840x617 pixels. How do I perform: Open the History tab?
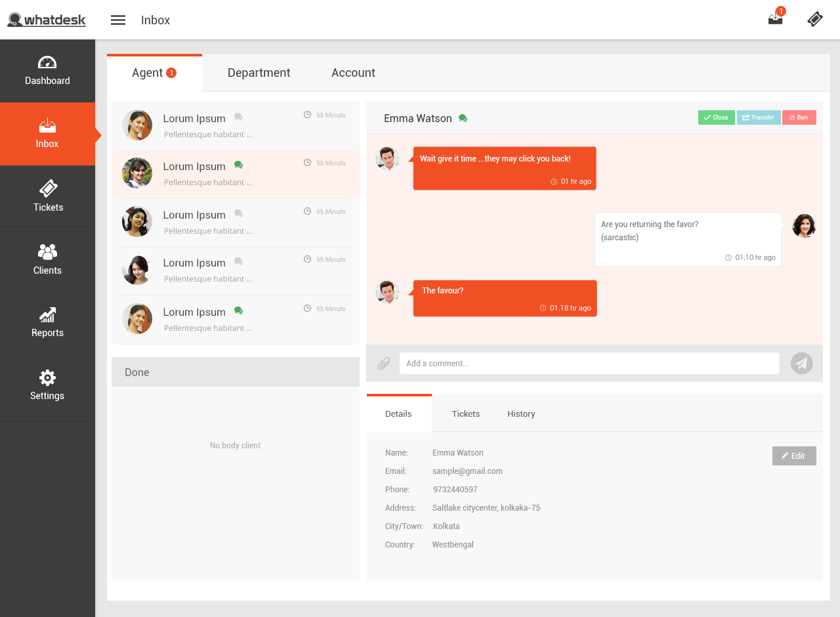pos(521,414)
